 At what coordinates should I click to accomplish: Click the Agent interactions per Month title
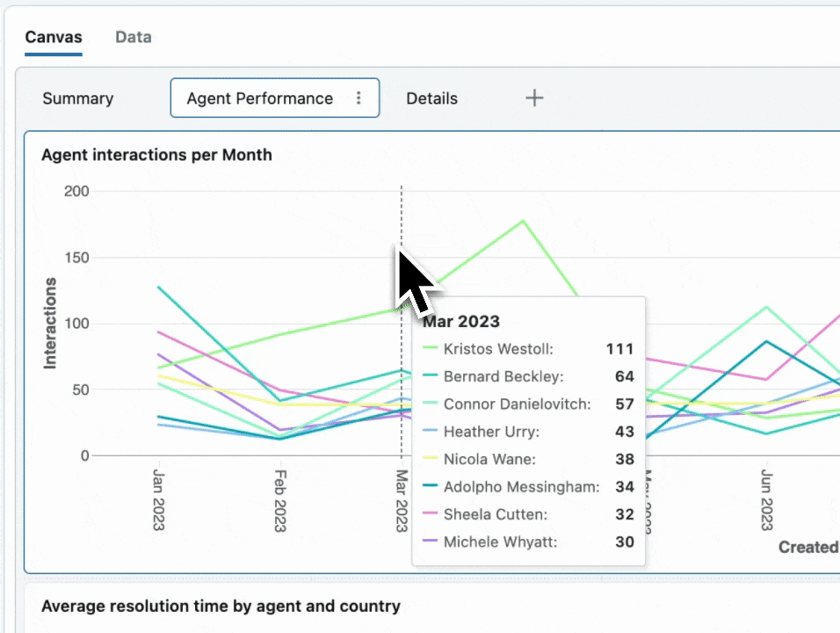coord(156,155)
